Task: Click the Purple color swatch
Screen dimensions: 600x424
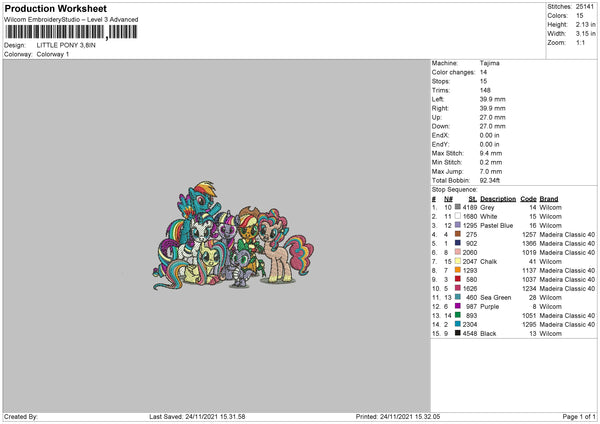Action: coord(458,306)
